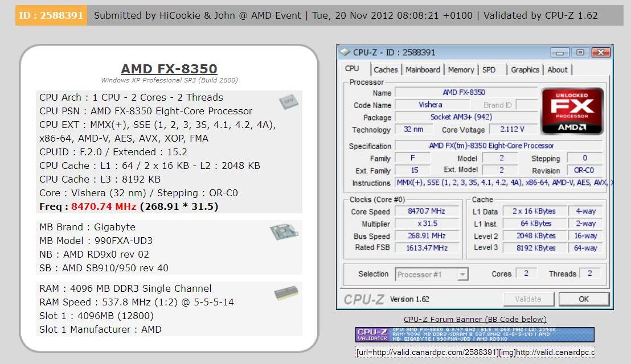Open the About tab
Screen dimensions: 631x364
[x=558, y=70]
